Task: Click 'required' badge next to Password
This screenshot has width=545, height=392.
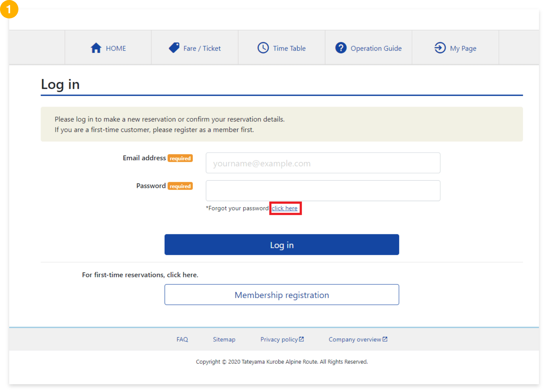Action: [x=180, y=186]
